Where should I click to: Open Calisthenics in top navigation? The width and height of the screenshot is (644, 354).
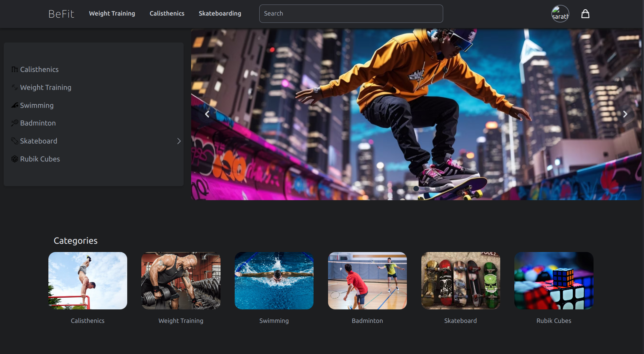pyautogui.click(x=167, y=13)
